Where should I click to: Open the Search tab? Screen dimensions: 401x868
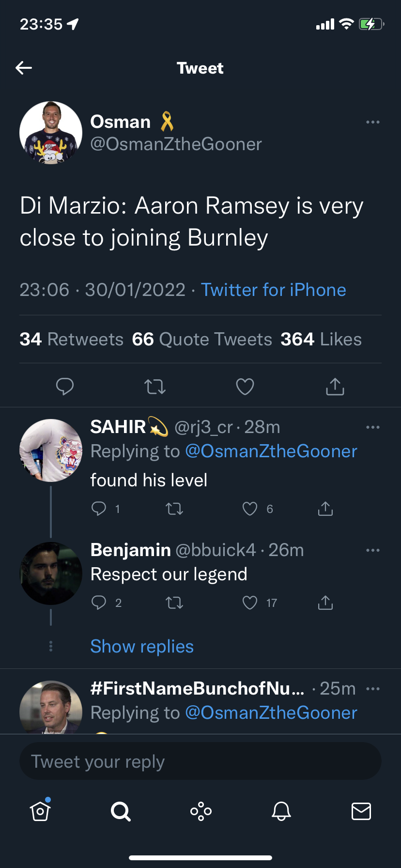(121, 811)
